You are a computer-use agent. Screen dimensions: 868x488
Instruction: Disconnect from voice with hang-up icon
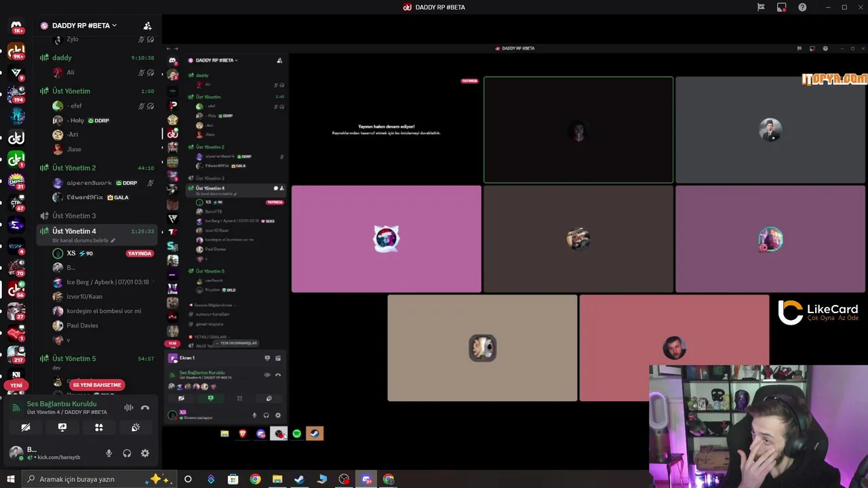tap(144, 407)
